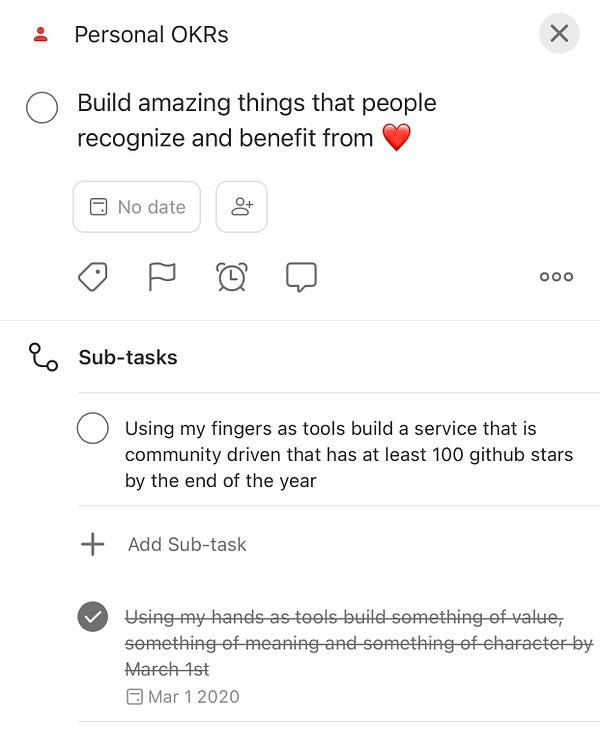Set priority with the flag icon
This screenshot has width=600, height=746.
162,277
